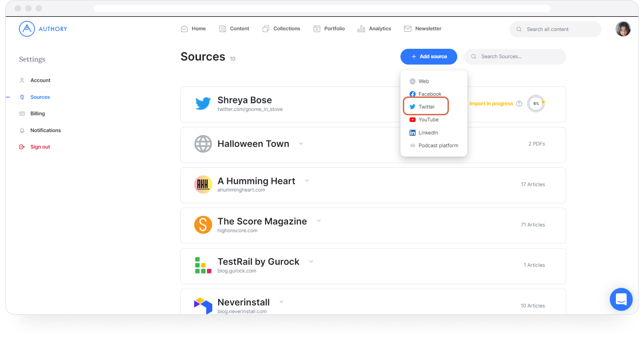Open the Add source menu
Image resolution: width=644 pixels, height=341 pixels.
coord(429,56)
